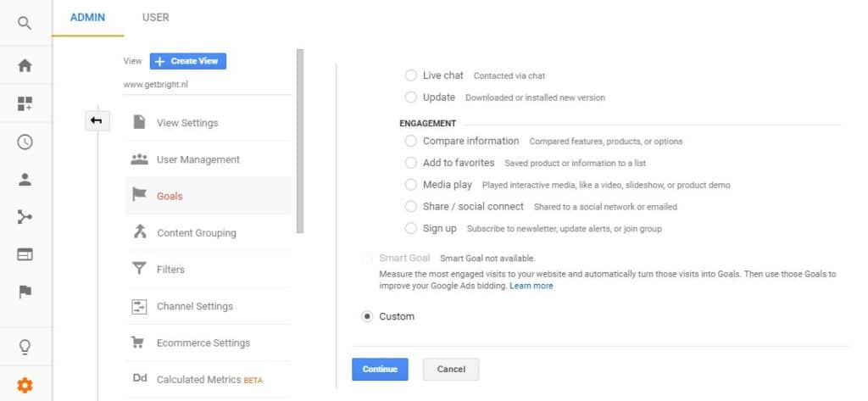Open the Discover lightbulb icon
The width and height of the screenshot is (868, 401).
click(25, 346)
